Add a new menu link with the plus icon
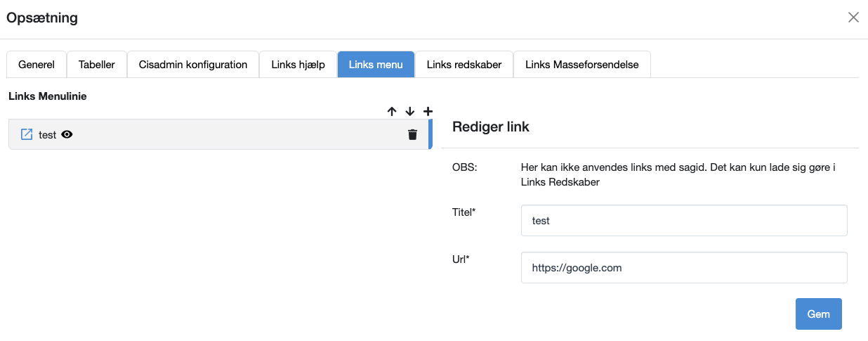Viewport: 868px width, 341px height. [x=428, y=111]
